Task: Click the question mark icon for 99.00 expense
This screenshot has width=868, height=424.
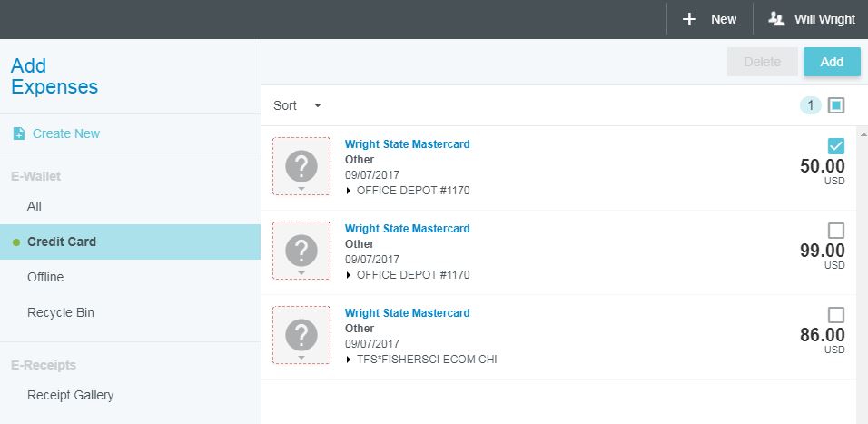Action: pyautogui.click(x=301, y=251)
